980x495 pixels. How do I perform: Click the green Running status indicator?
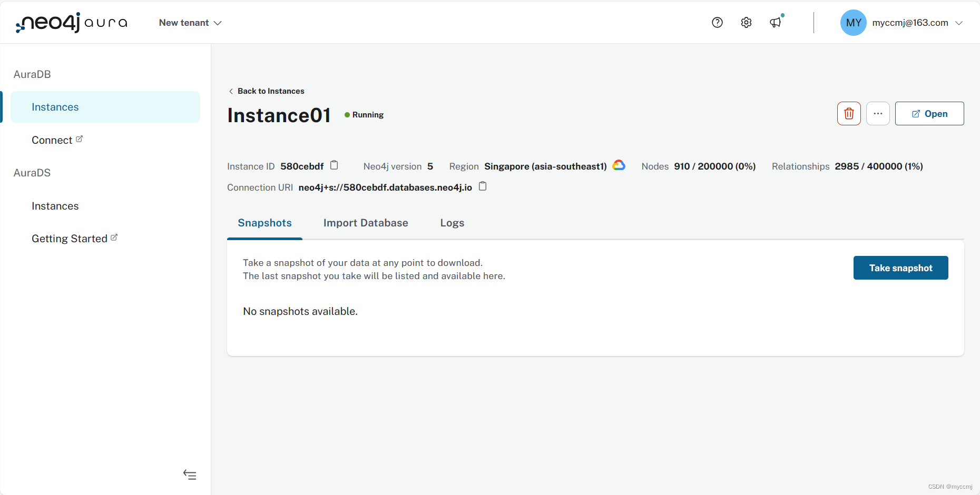(x=347, y=115)
